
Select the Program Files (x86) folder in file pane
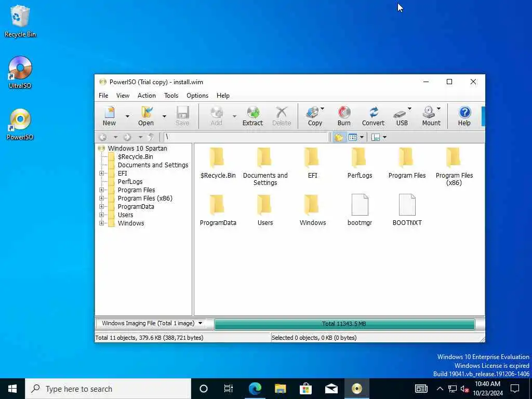454,158
